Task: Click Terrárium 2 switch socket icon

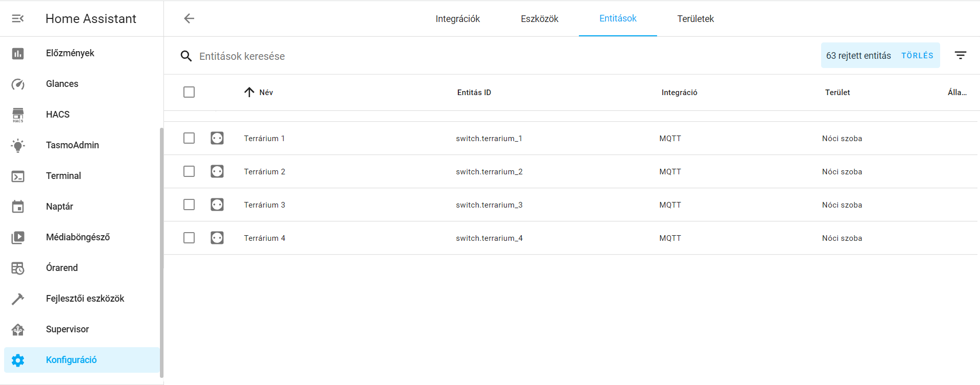Action: 217,171
